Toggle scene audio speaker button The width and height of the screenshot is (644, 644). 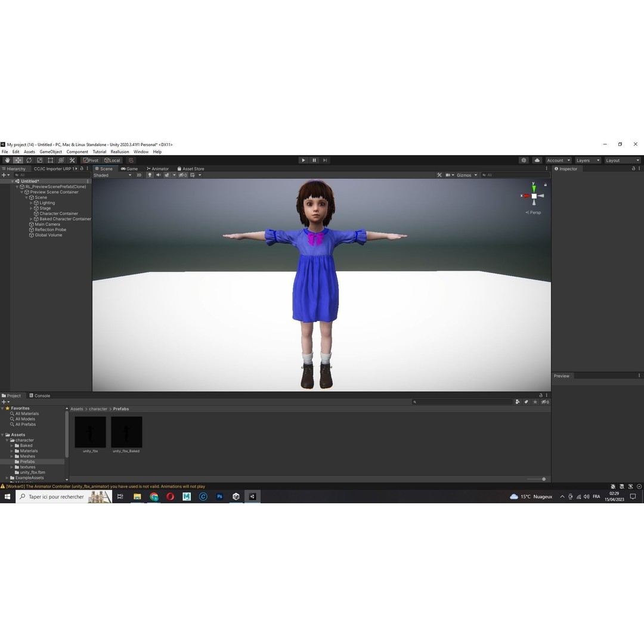tap(158, 175)
